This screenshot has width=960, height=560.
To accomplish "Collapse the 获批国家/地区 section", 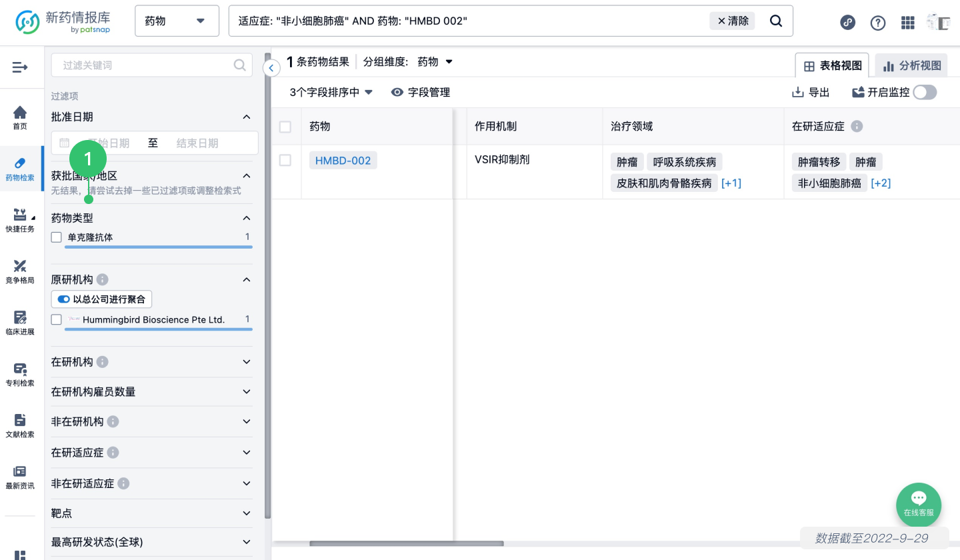I will [x=247, y=175].
